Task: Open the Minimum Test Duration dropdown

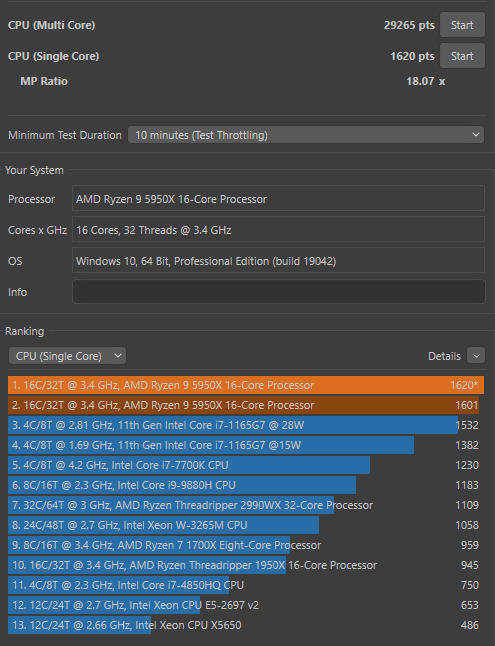Action: (x=306, y=135)
